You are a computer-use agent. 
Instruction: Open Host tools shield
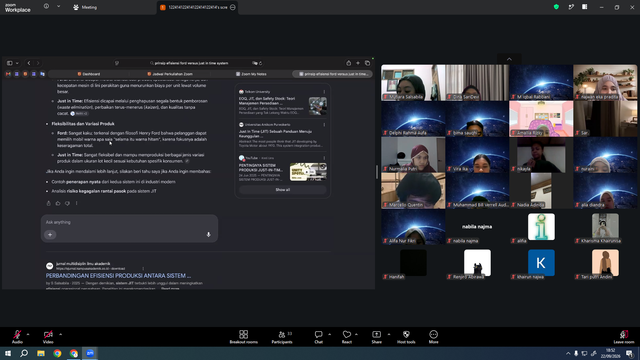pyautogui.click(x=406, y=337)
